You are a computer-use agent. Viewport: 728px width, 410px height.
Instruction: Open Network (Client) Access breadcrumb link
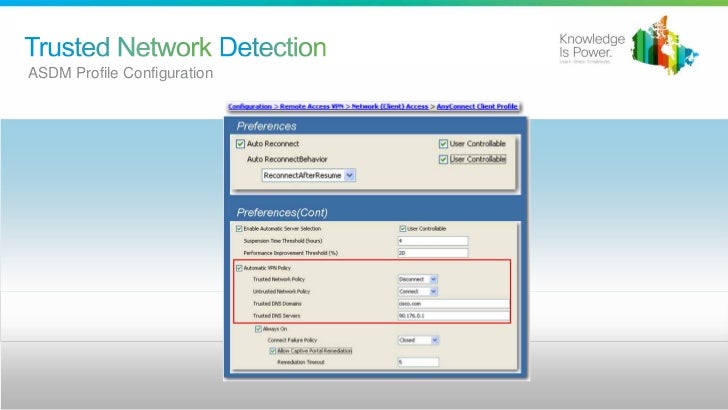pos(390,106)
